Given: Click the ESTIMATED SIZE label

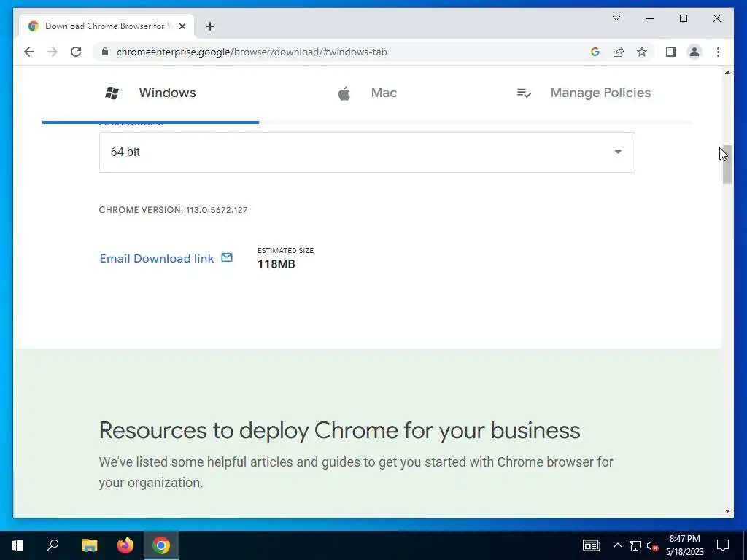Looking at the screenshot, I should [x=285, y=251].
